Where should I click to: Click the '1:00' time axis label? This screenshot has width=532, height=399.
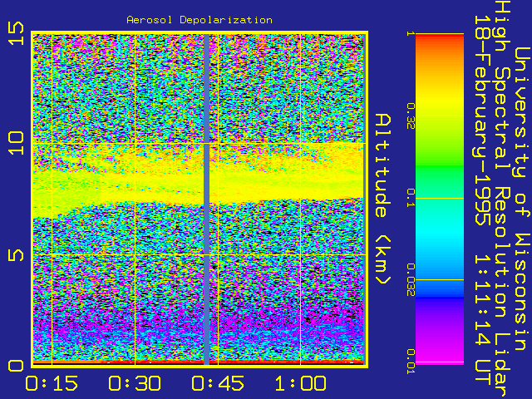pyautogui.click(x=301, y=384)
